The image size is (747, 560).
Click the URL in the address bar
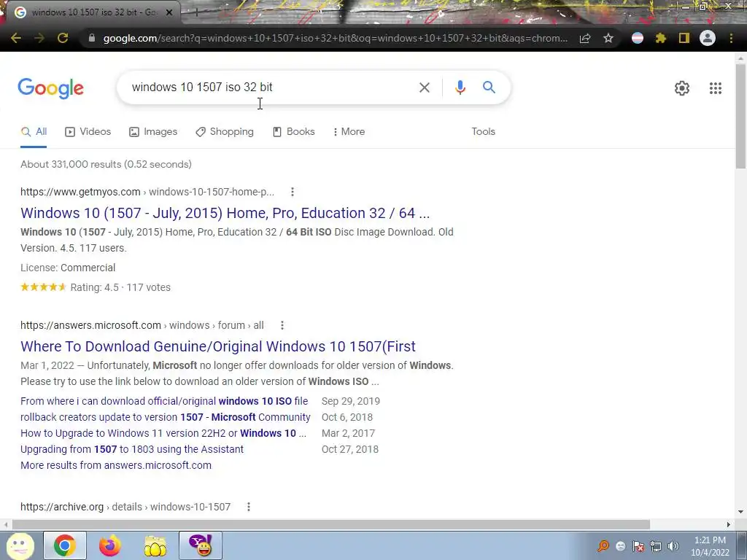pyautogui.click(x=336, y=38)
